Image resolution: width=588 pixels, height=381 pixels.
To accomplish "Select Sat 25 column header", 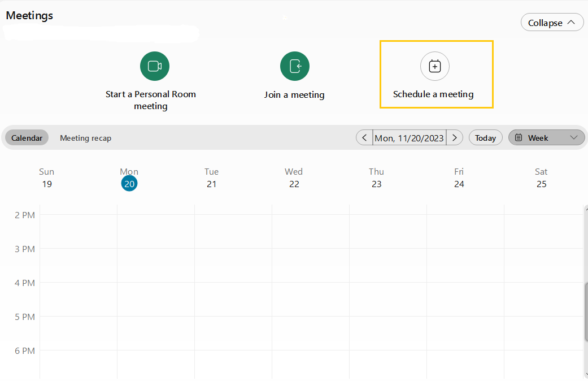I will click(541, 177).
